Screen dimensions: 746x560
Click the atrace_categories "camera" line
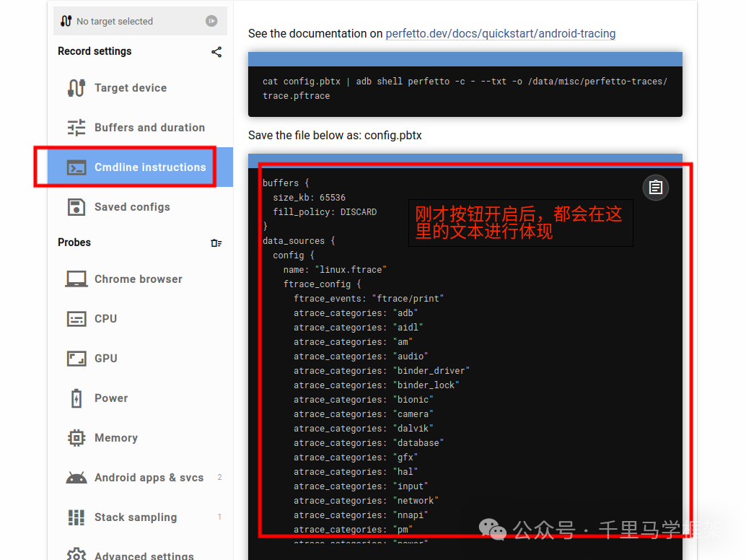pos(363,414)
